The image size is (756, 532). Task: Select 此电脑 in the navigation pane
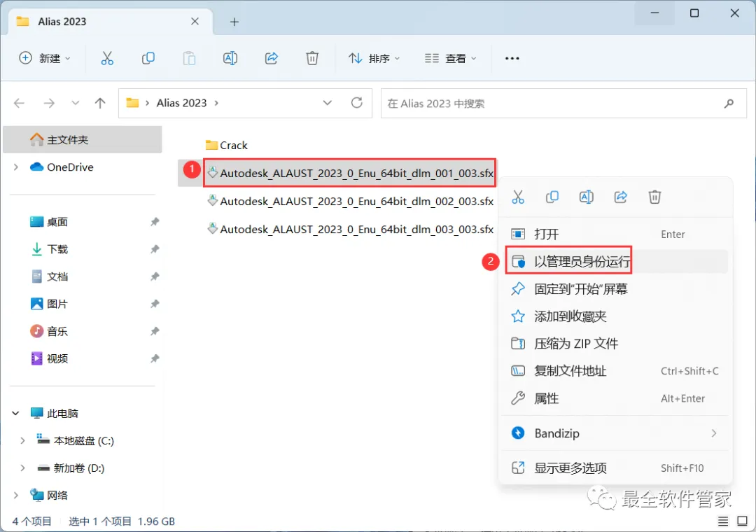tap(62, 413)
